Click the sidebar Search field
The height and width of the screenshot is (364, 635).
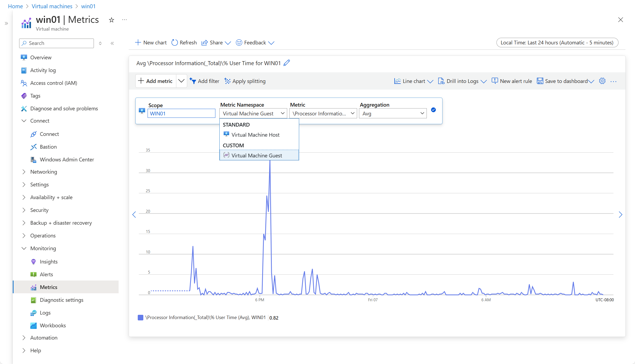(x=56, y=43)
